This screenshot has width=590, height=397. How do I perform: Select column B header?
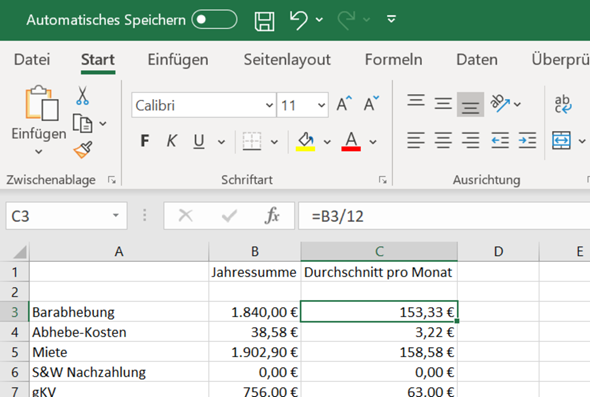(x=255, y=251)
